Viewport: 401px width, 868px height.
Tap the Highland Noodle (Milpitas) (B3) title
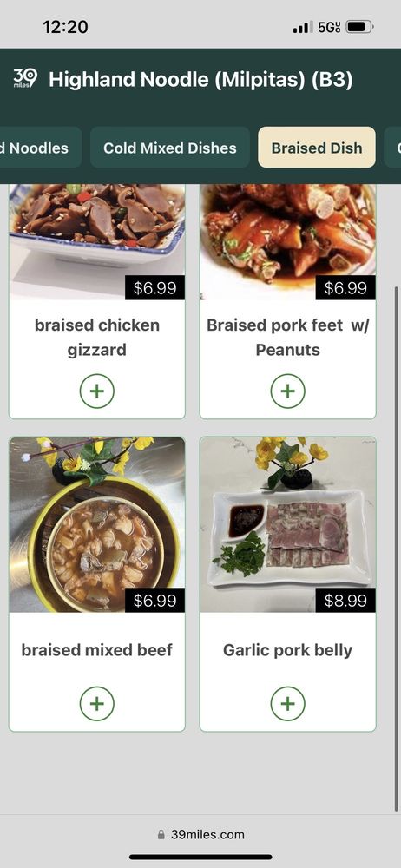point(200,80)
